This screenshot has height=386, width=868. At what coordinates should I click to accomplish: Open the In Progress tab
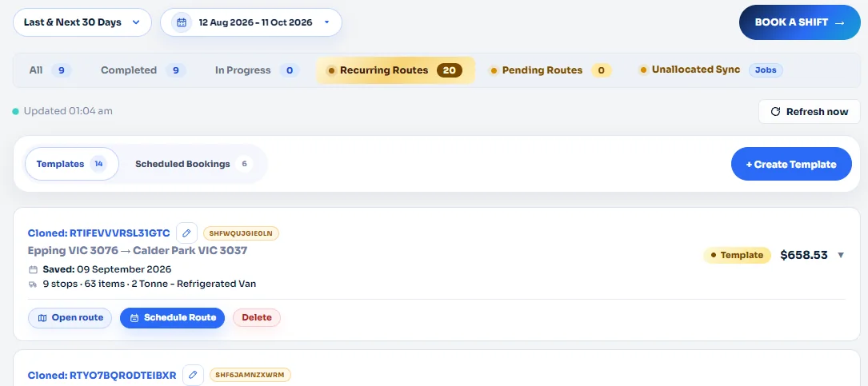point(257,70)
